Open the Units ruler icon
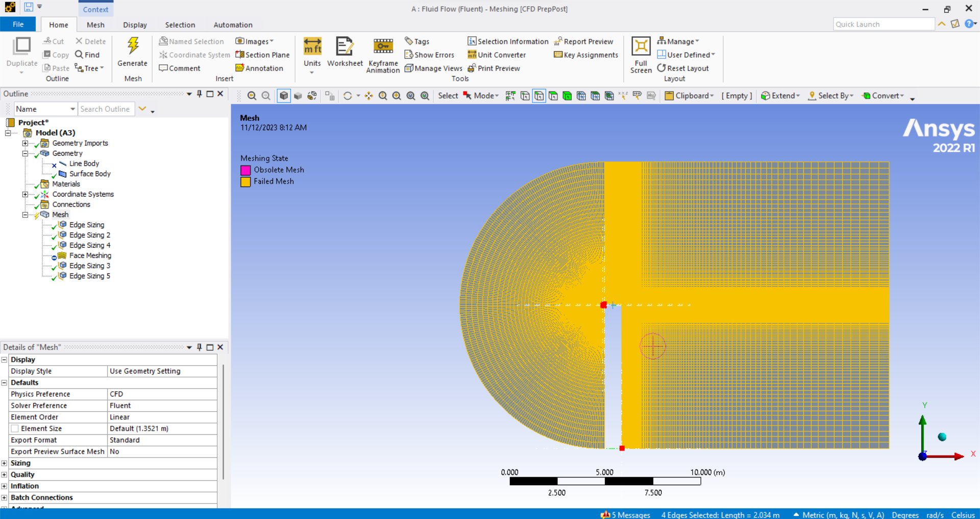 pos(312,47)
